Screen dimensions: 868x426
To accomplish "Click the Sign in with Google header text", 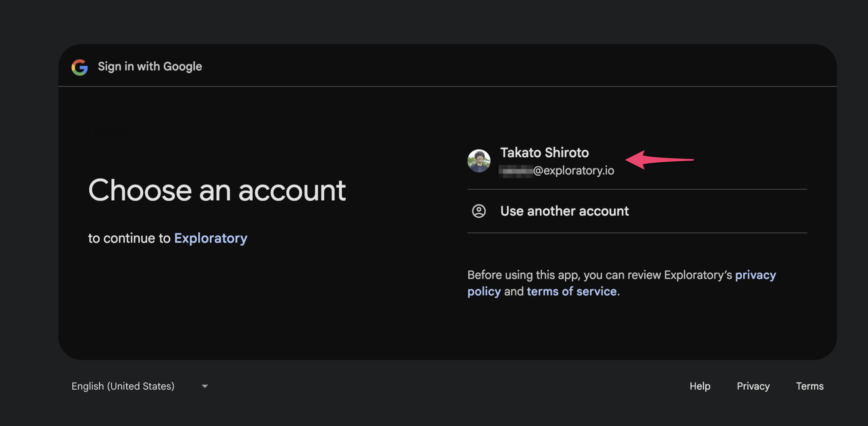I will click(x=150, y=66).
